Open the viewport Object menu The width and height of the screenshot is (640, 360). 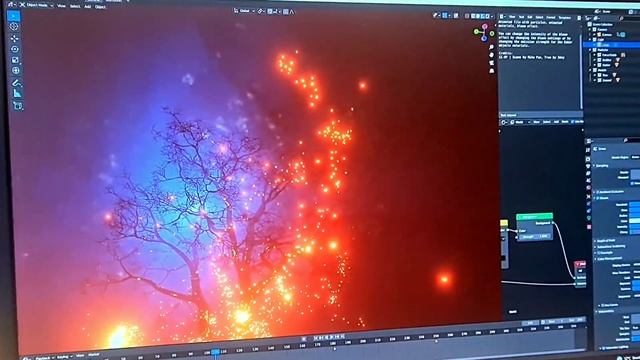coord(100,7)
